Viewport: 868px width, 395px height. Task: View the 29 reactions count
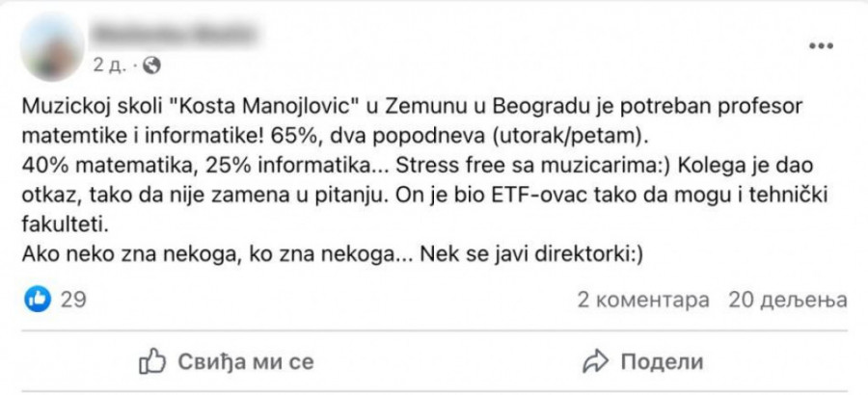[73, 300]
